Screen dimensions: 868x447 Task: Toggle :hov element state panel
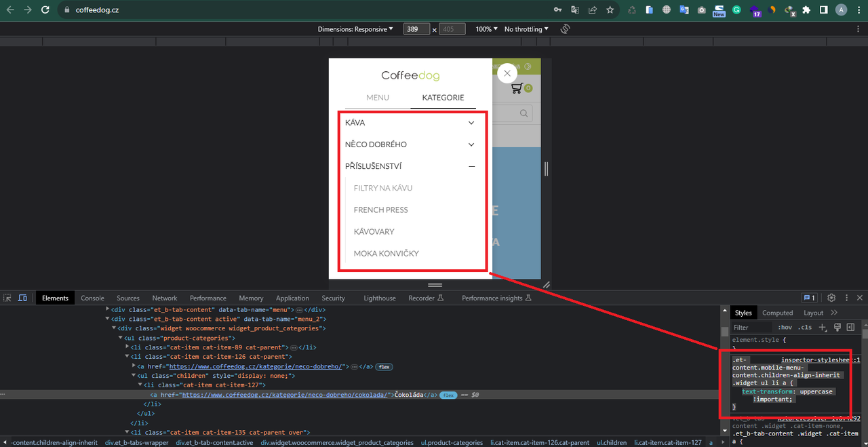click(785, 328)
